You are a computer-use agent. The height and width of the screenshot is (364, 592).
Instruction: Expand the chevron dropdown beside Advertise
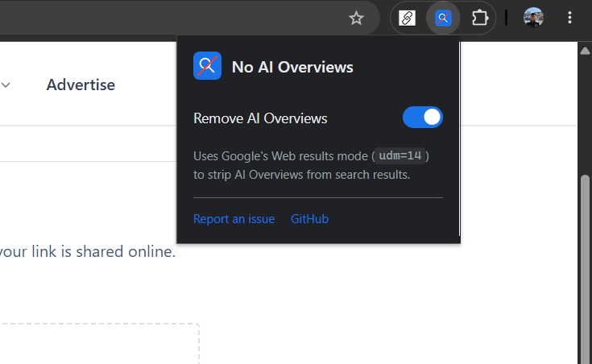pyautogui.click(x=6, y=85)
